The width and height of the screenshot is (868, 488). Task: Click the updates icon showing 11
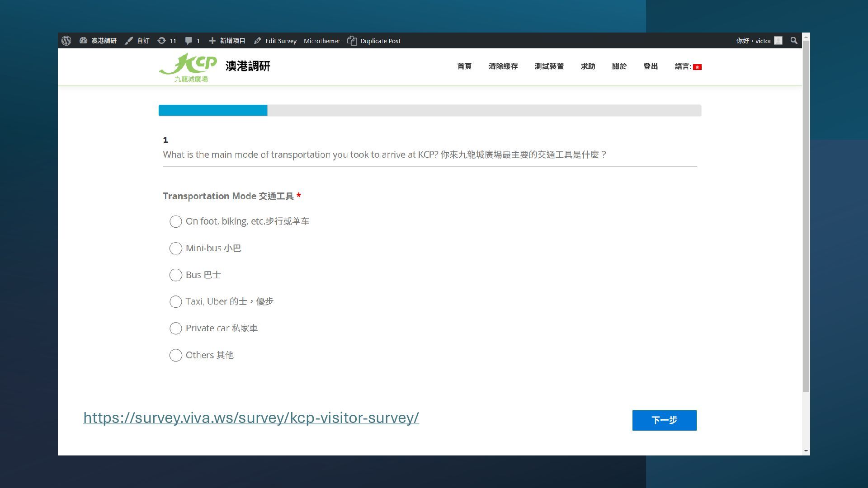click(x=161, y=41)
